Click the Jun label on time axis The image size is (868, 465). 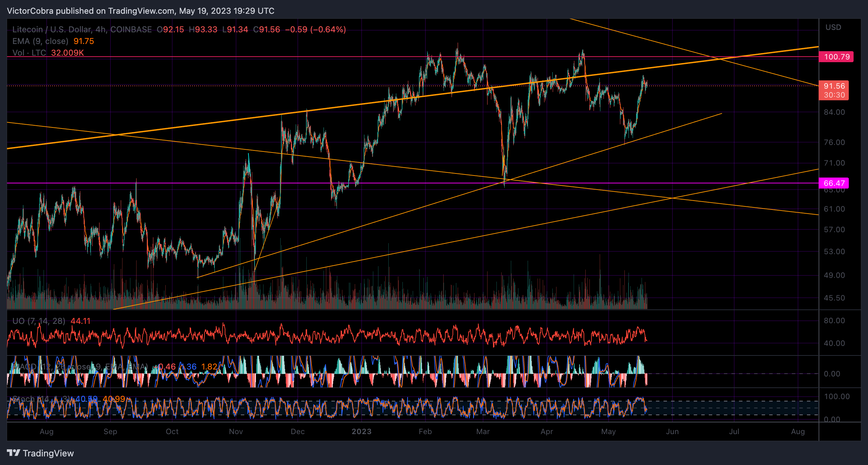pyautogui.click(x=672, y=432)
